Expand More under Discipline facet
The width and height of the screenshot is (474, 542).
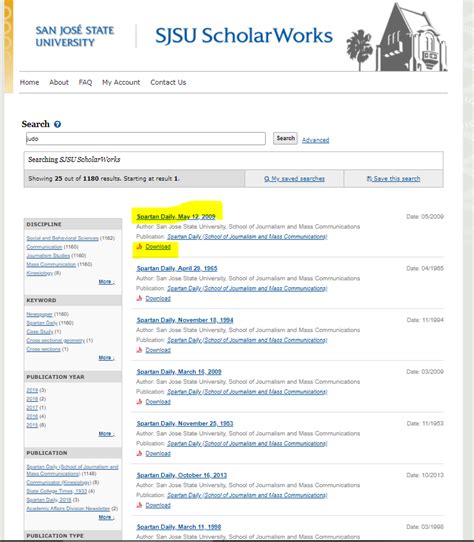click(x=106, y=282)
